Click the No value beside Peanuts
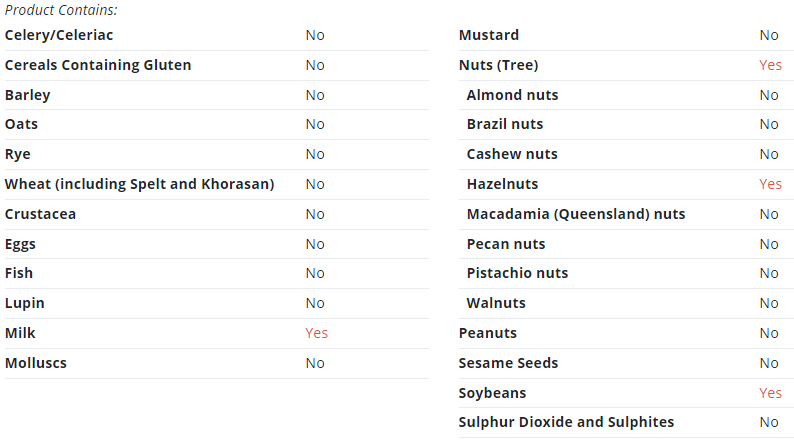The height and width of the screenshot is (441, 794). [x=769, y=333]
